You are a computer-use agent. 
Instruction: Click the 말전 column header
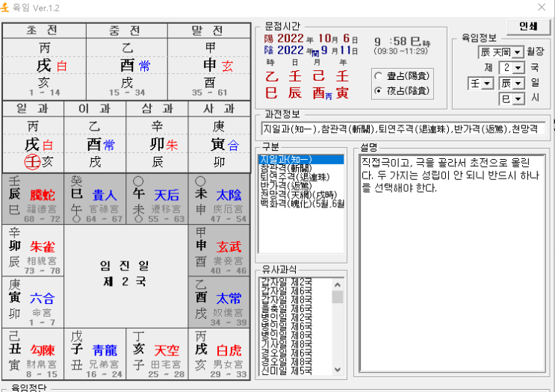pos(209,31)
